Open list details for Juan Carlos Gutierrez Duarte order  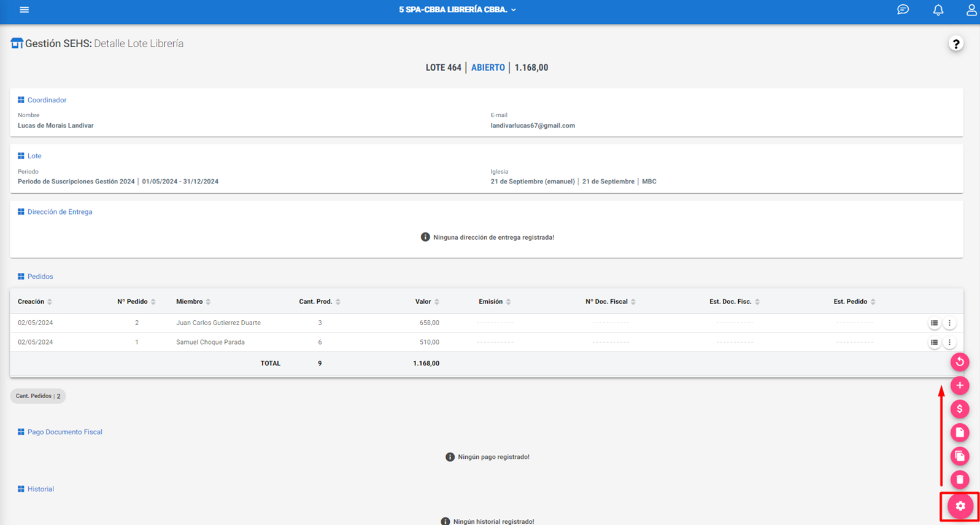(934, 323)
